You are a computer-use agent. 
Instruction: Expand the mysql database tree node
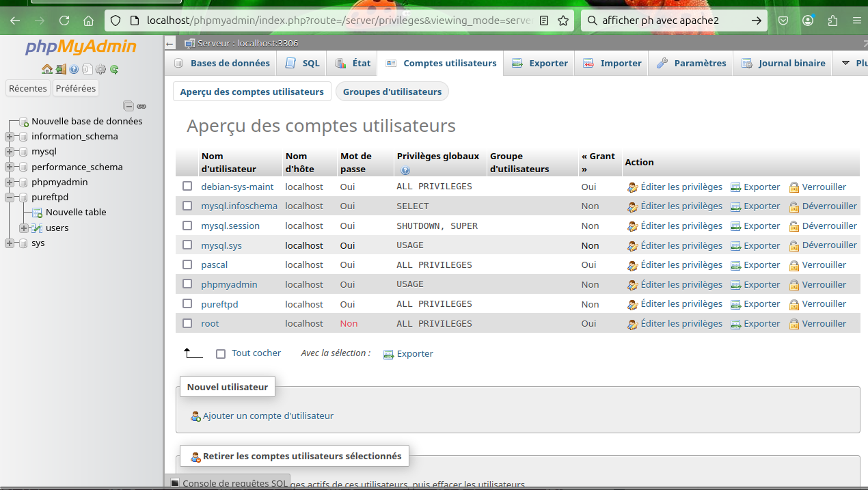(x=10, y=152)
